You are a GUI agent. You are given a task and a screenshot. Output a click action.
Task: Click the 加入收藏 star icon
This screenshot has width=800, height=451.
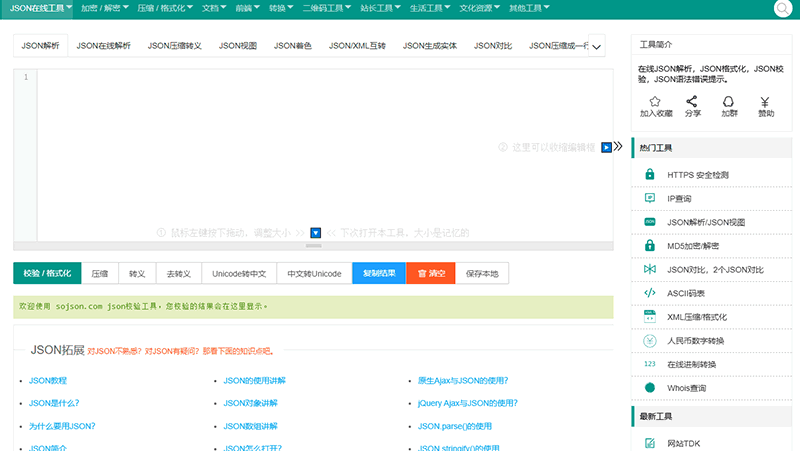(x=655, y=102)
